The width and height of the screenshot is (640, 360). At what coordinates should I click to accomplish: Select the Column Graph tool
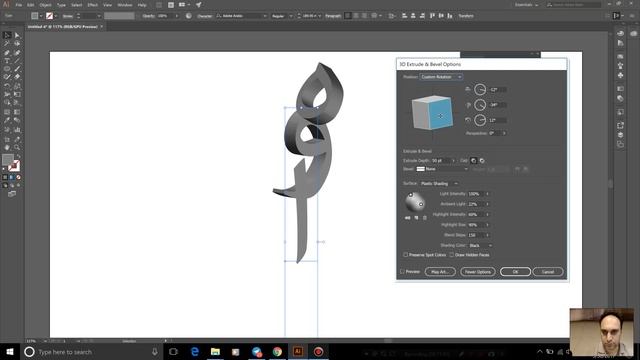click(17, 130)
